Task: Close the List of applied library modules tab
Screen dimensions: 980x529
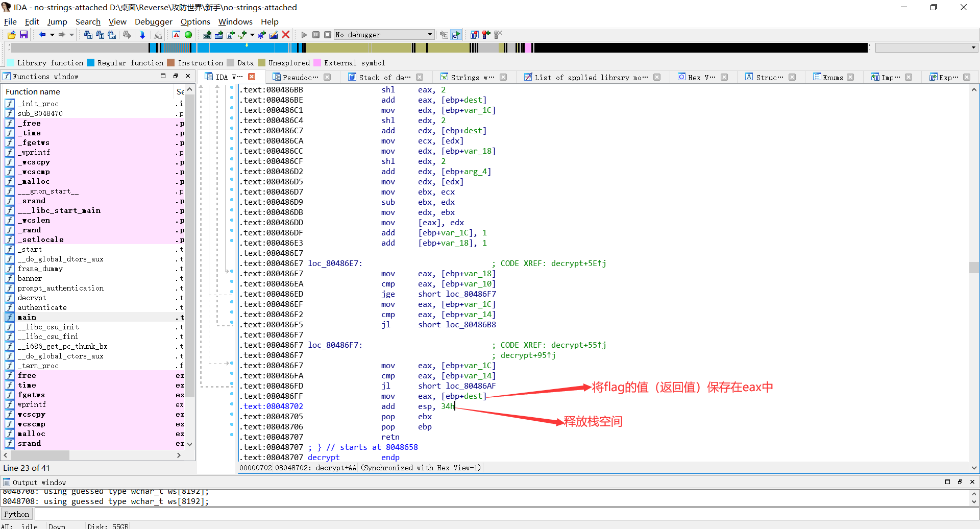Action: pos(657,77)
